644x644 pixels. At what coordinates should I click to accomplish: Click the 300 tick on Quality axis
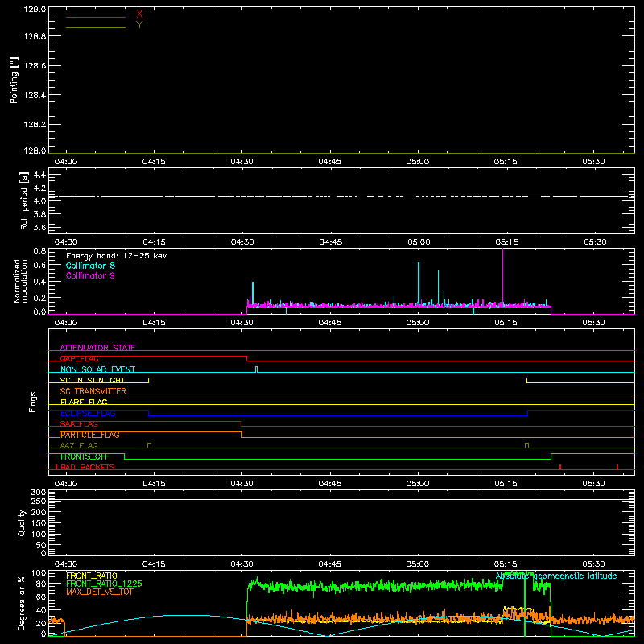click(x=39, y=493)
